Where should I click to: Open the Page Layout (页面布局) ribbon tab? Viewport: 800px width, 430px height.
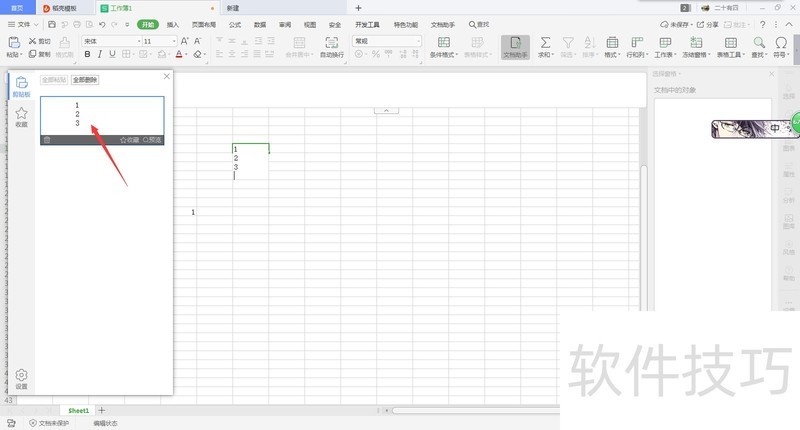pos(204,24)
